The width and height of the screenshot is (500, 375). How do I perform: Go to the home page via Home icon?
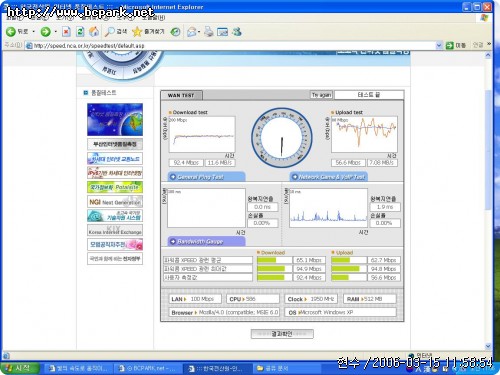94,32
